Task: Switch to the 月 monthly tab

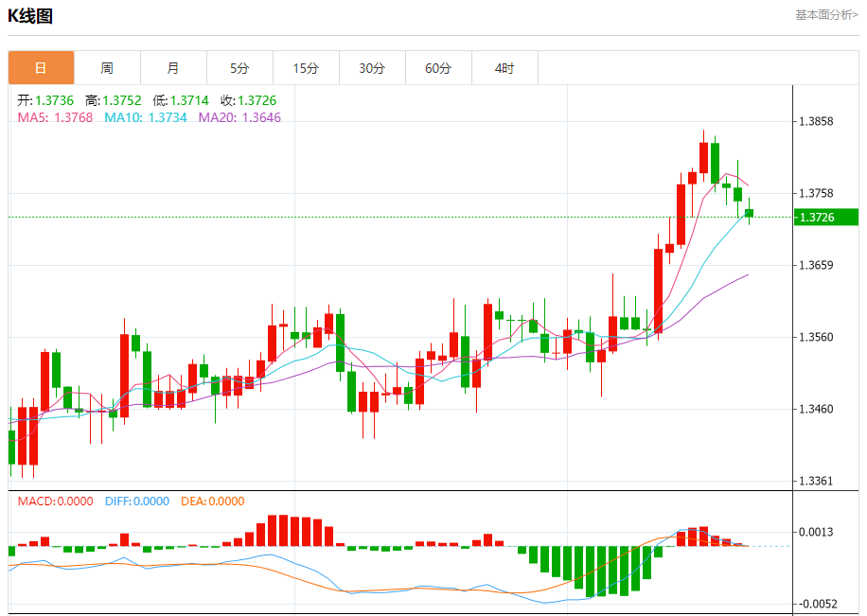Action: pos(173,68)
